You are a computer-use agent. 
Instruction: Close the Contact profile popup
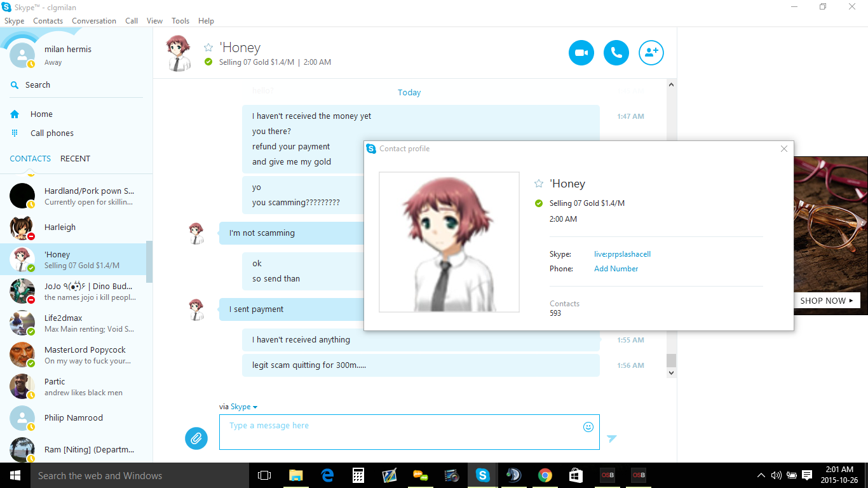click(x=784, y=149)
